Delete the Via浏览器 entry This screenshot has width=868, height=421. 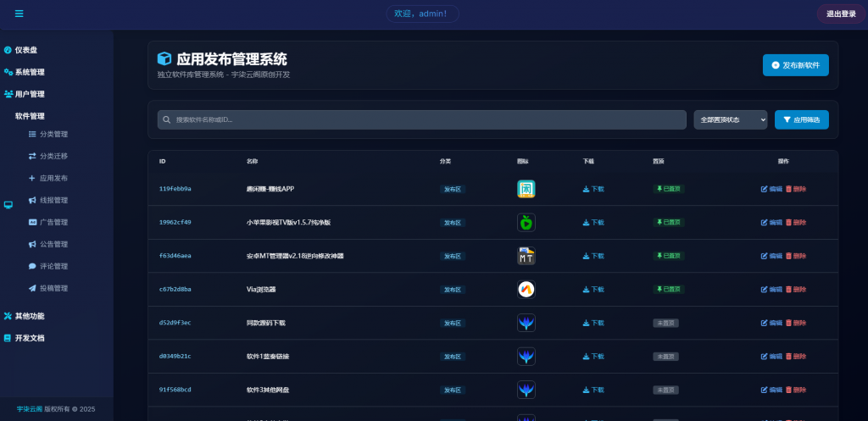click(x=796, y=290)
